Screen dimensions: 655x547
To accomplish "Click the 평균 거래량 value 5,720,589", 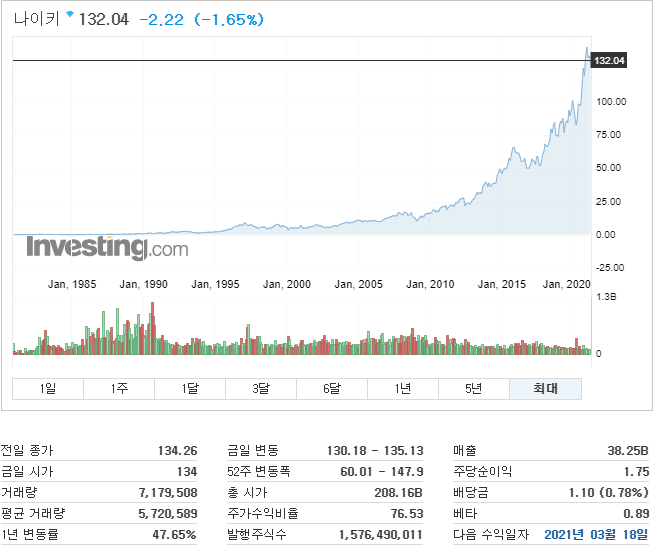I will point(168,513).
